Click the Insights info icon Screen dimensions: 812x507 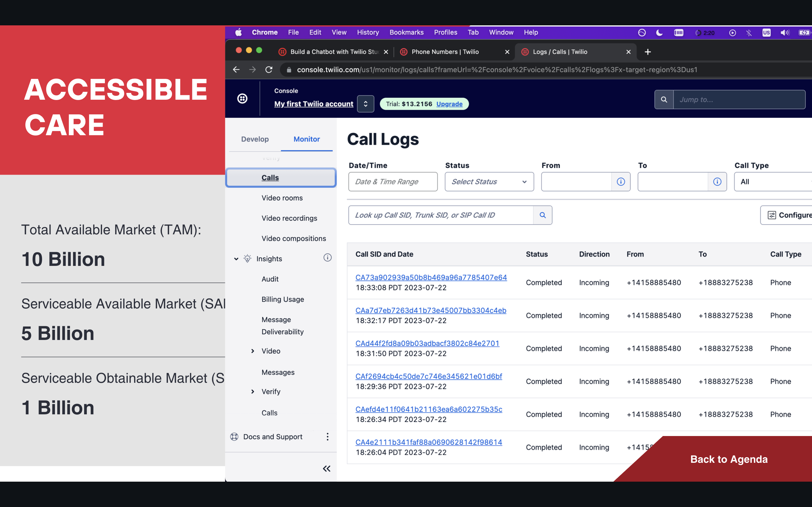pyautogui.click(x=327, y=257)
